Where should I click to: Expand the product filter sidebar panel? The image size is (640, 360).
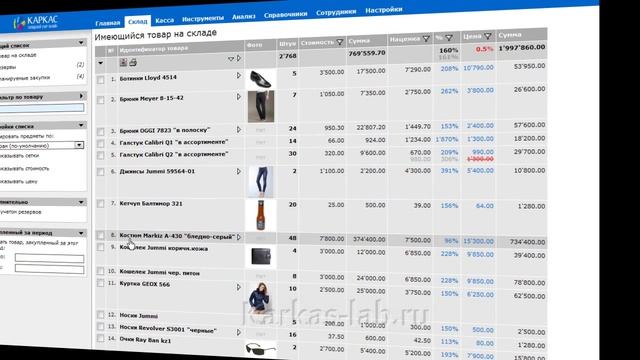[x=81, y=96]
